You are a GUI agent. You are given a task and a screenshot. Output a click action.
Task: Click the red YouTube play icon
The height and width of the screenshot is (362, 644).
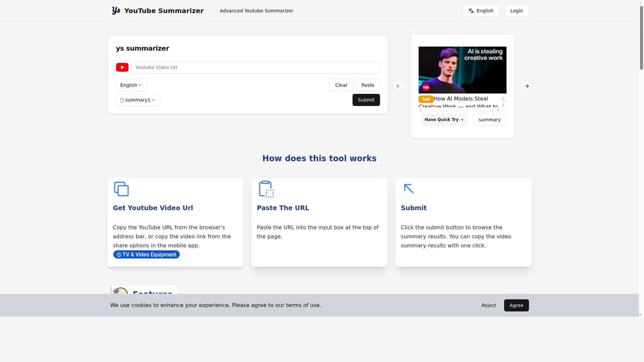(x=122, y=67)
